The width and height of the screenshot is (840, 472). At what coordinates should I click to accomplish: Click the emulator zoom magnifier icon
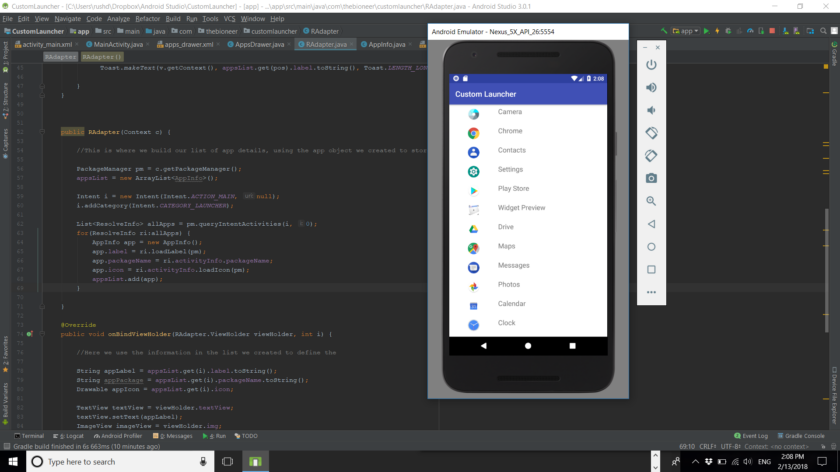point(651,201)
